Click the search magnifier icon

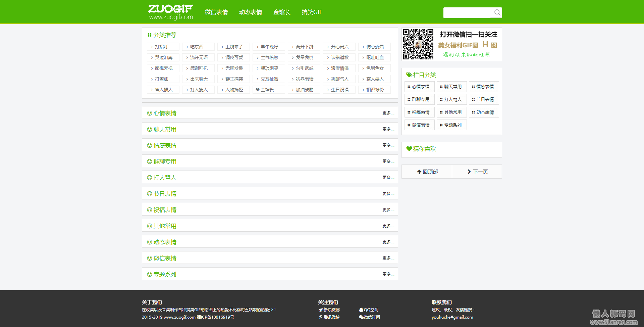coord(497,12)
